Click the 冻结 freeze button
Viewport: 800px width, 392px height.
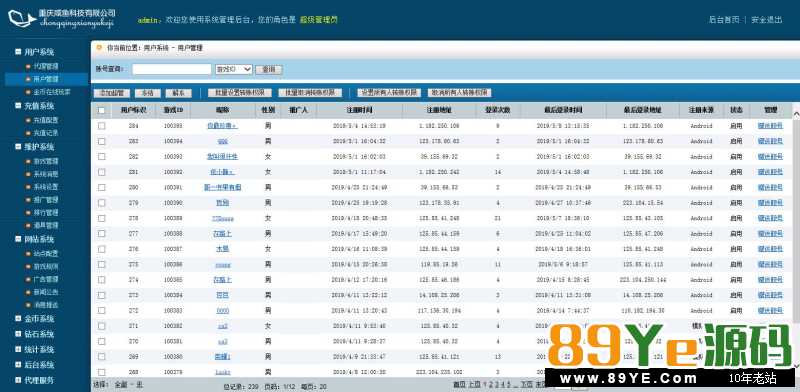147,93
